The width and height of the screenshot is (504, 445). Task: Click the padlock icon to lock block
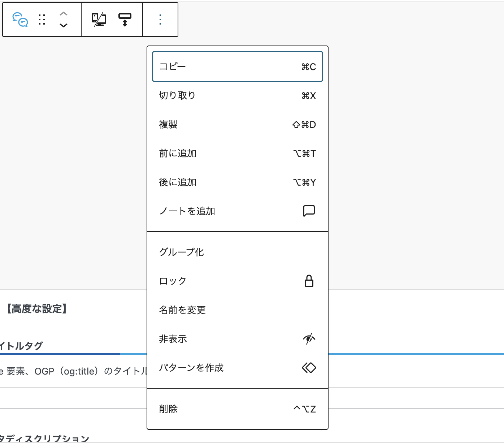(309, 281)
